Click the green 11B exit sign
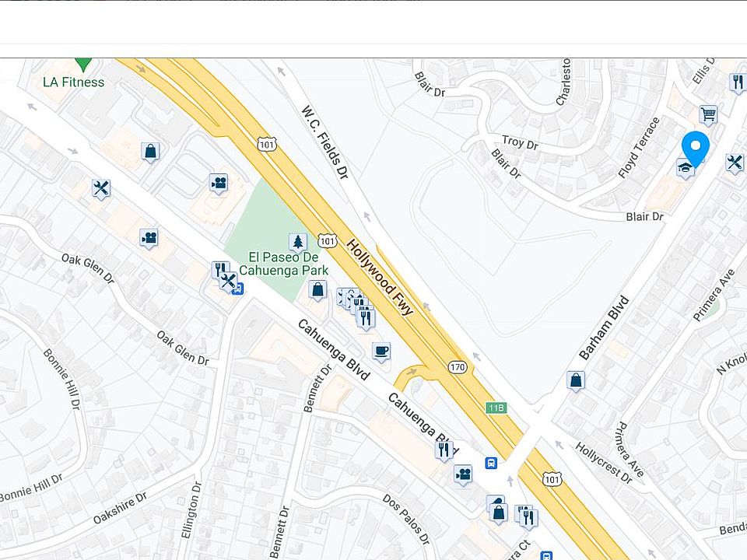Viewport: 747px width, 560px height. point(496,408)
